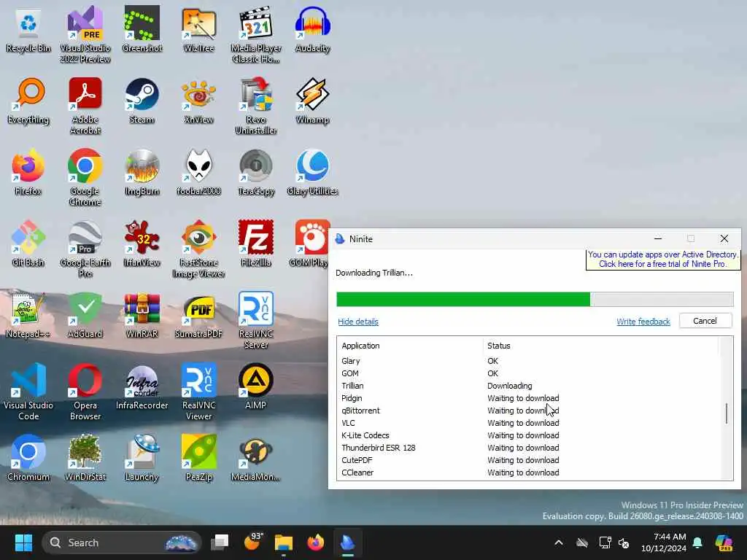
Task: Cancel the Ninite installation
Action: tap(705, 321)
